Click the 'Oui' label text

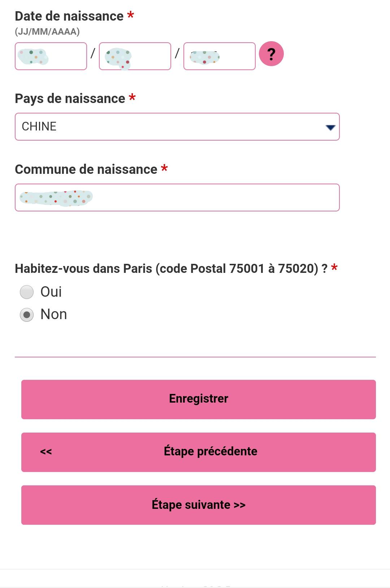(51, 292)
